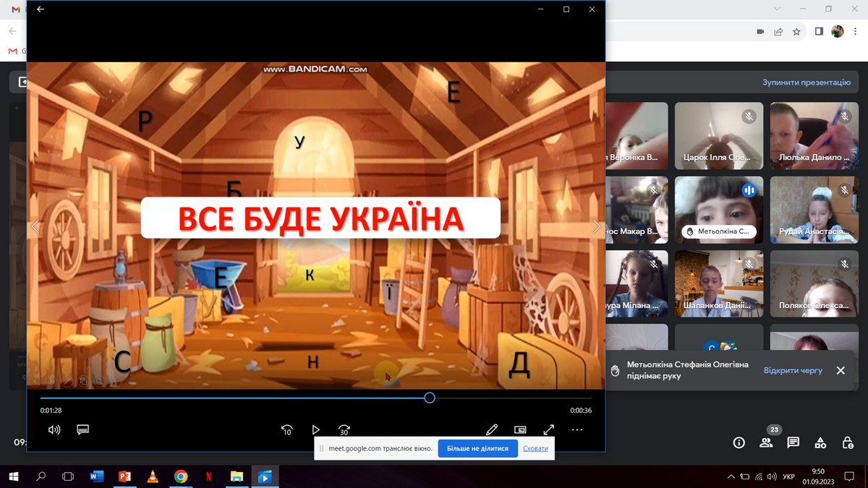This screenshot has height=488, width=868.
Task: Open the Meet meeting details info icon
Action: click(739, 442)
